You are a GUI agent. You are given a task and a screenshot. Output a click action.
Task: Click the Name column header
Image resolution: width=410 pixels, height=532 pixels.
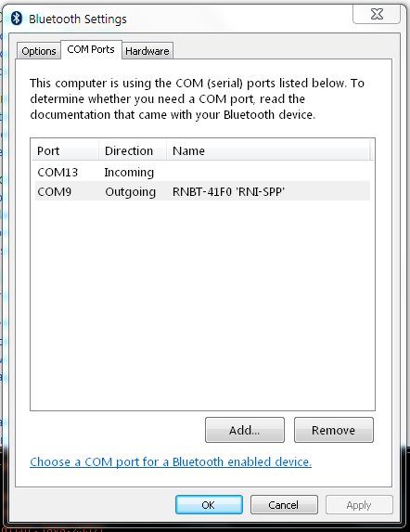tap(268, 150)
